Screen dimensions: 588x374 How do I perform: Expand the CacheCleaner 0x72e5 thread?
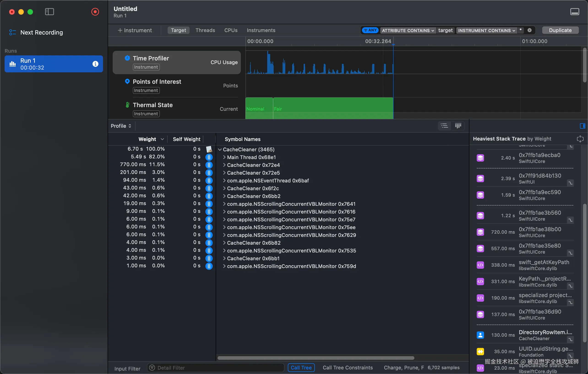(x=224, y=173)
